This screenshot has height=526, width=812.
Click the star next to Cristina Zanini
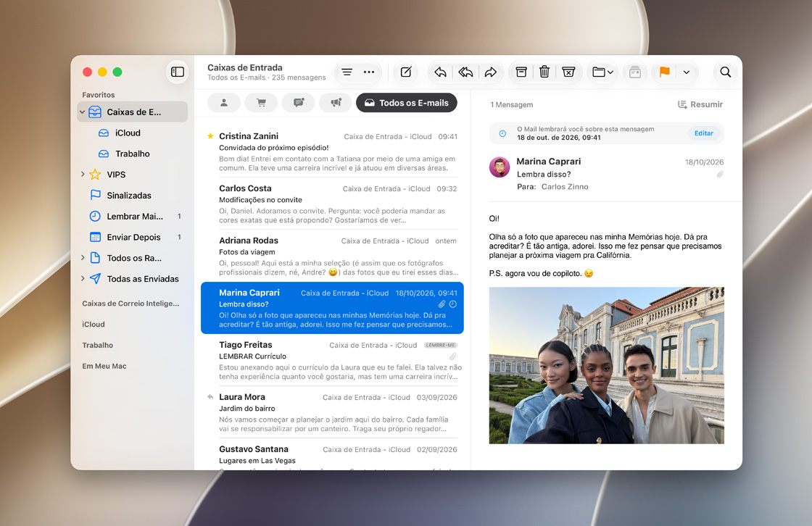[210, 136]
